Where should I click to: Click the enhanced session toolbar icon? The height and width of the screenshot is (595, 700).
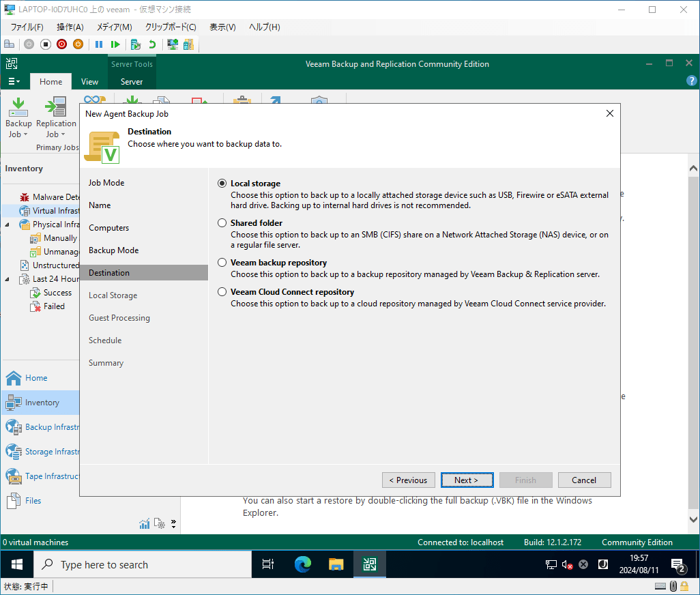(173, 44)
